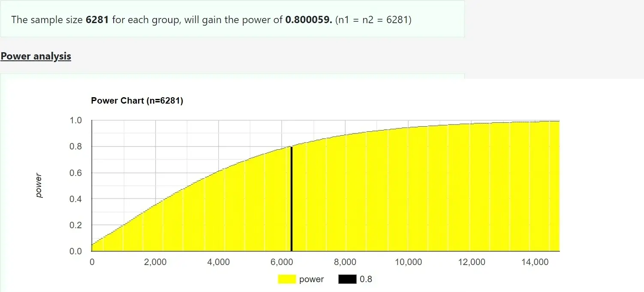Screen dimensions: 644x292
Task: Click the 14,000 x-axis tick label
Action: tap(534, 262)
